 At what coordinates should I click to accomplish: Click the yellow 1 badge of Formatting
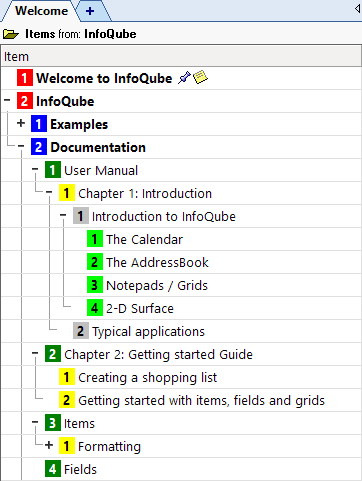[x=67, y=446]
